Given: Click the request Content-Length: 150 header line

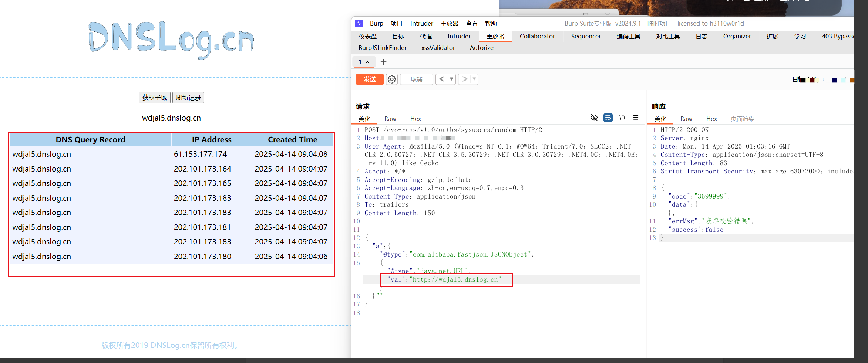Looking at the screenshot, I should (x=400, y=213).
